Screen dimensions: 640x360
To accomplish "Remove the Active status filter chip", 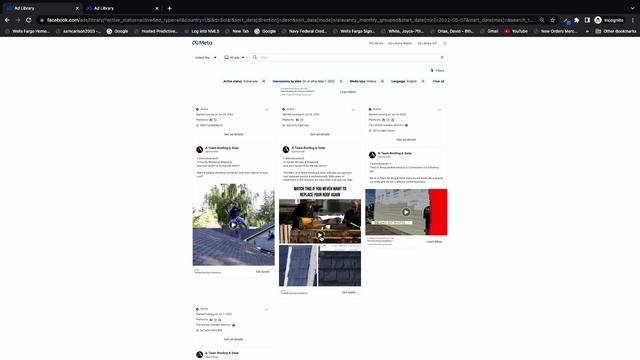I will pos(264,81).
